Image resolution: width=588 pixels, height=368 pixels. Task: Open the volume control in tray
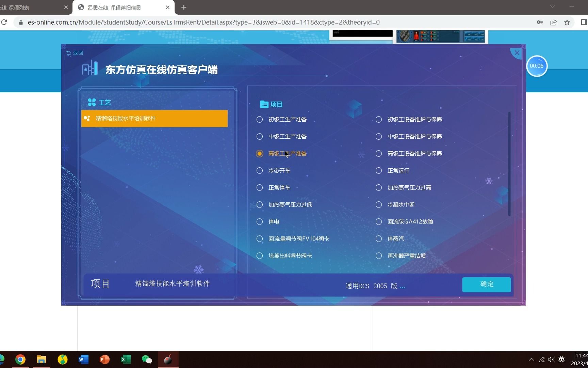click(551, 359)
